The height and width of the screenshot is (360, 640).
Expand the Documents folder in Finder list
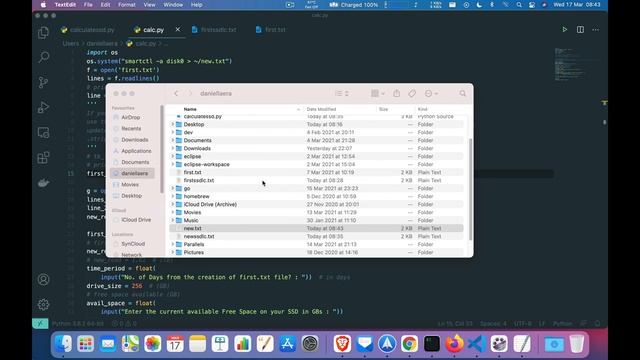[173, 140]
